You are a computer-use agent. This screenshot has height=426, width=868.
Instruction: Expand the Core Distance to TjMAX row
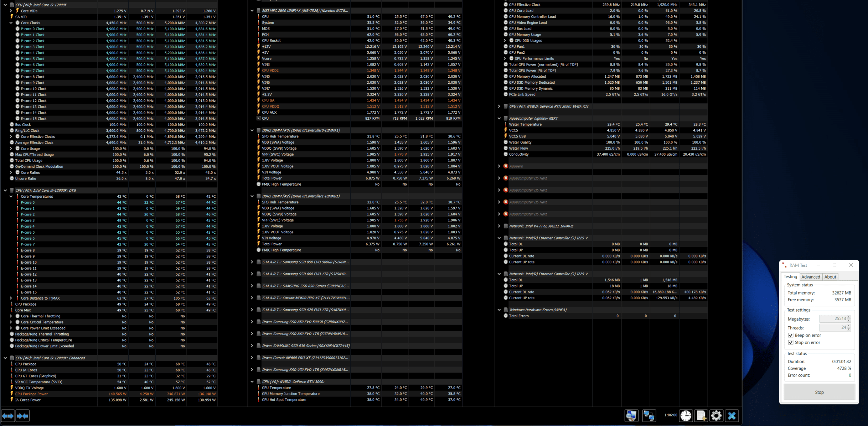11,298
